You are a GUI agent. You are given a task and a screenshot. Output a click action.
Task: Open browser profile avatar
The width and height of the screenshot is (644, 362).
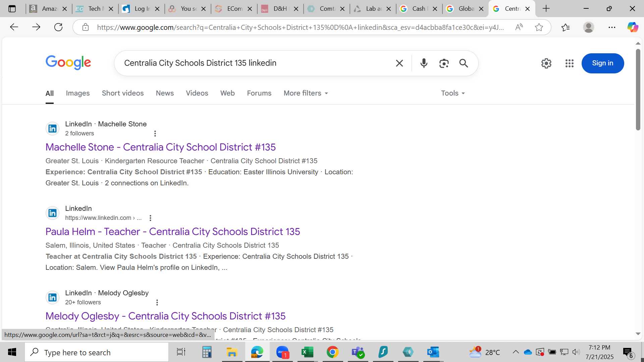tap(589, 27)
